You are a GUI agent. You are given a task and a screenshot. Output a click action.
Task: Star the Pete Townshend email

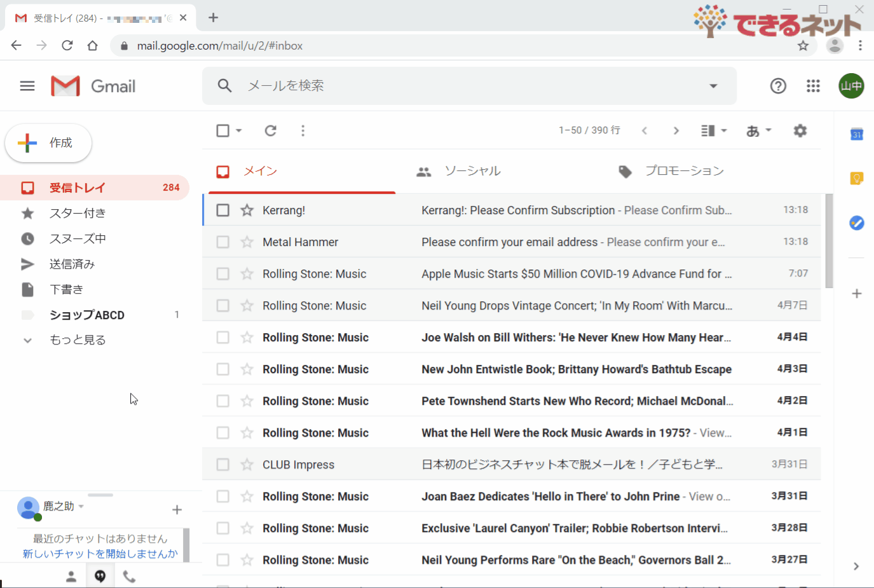[247, 400]
